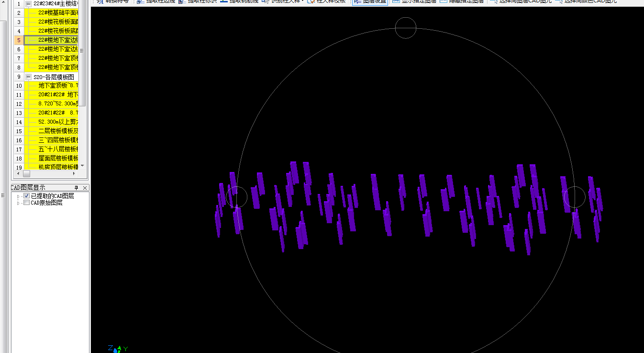Open the 三~四层楼板模 drawing in row 16
This screenshot has width=644, height=353.
point(51,140)
